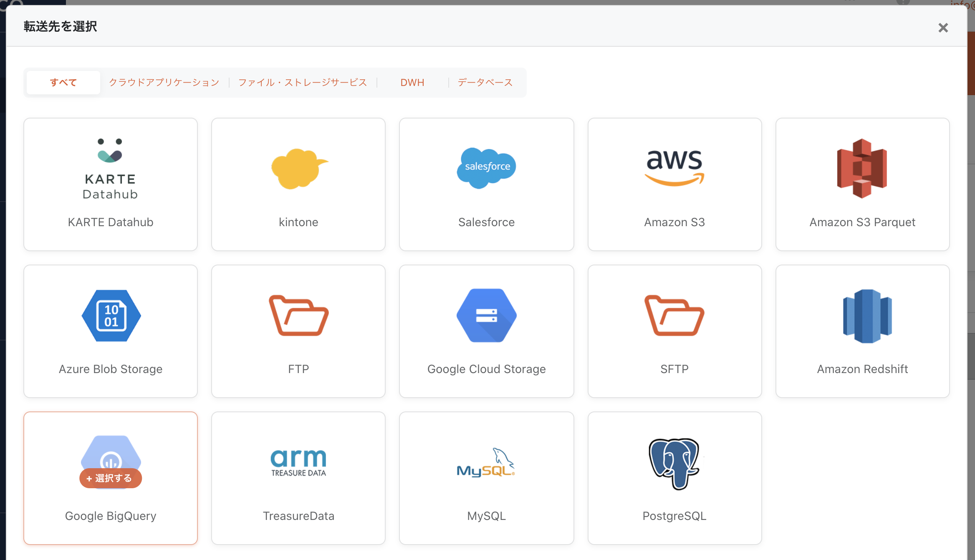Screen dimensions: 975x560
Task: Pick the FTP folder icon
Action: click(x=298, y=316)
